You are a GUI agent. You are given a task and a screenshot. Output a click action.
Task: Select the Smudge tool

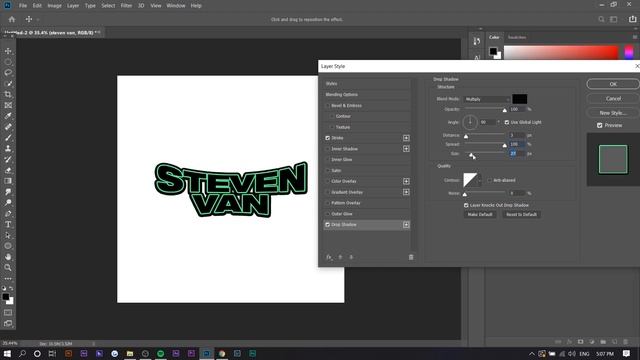8,192
